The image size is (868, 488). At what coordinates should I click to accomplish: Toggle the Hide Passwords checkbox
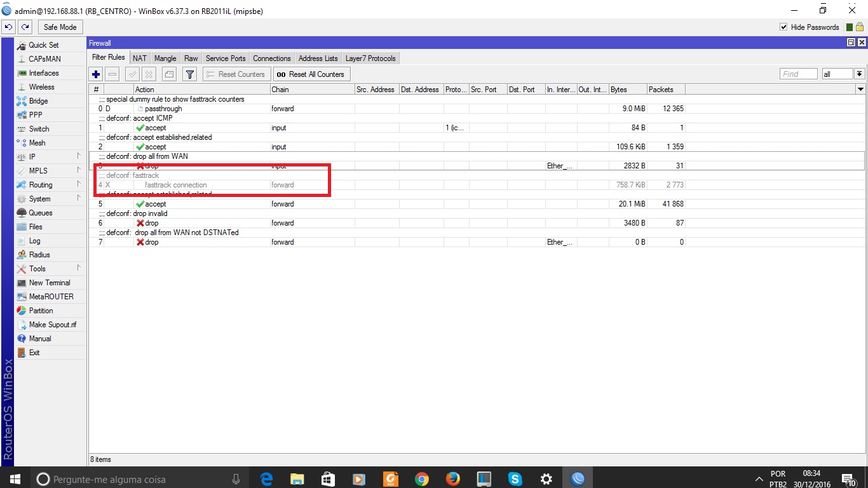(x=783, y=27)
